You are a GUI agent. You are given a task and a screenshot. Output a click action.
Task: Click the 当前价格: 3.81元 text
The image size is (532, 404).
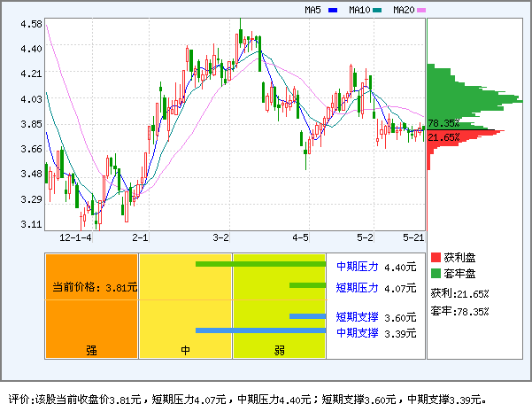95,288
